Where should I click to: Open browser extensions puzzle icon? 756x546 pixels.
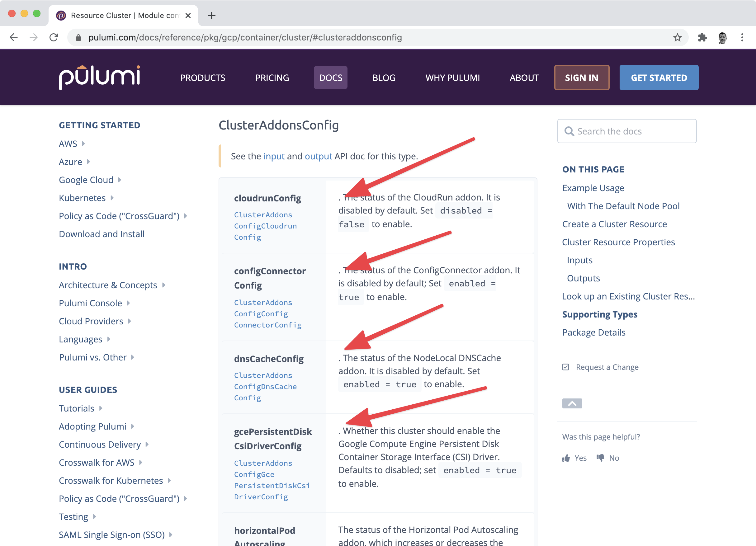coord(702,37)
